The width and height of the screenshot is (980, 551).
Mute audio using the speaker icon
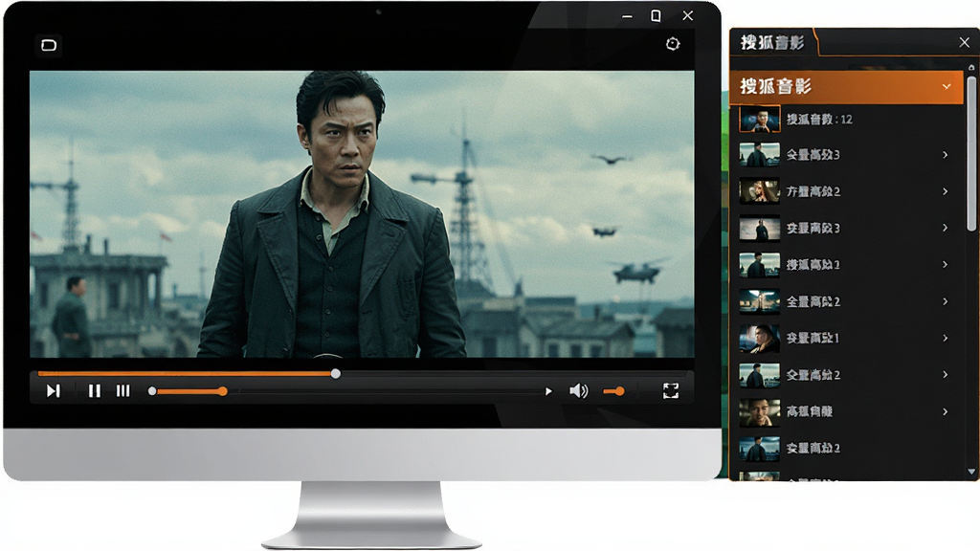(x=579, y=391)
